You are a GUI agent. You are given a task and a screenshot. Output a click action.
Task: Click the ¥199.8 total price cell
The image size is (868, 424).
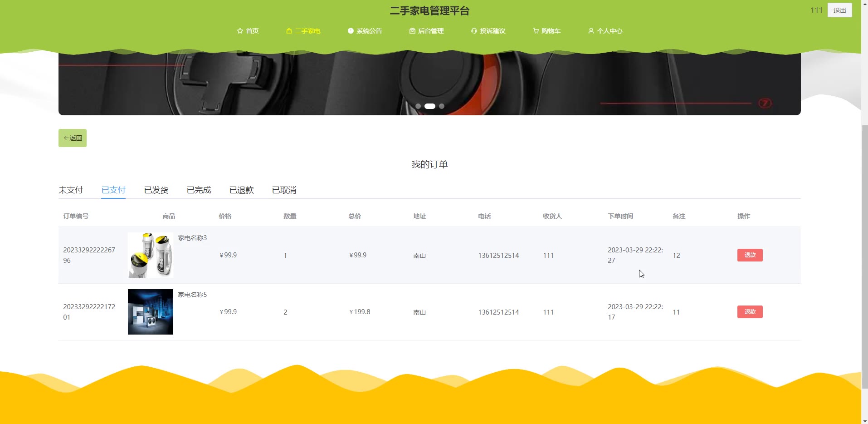[x=360, y=312]
